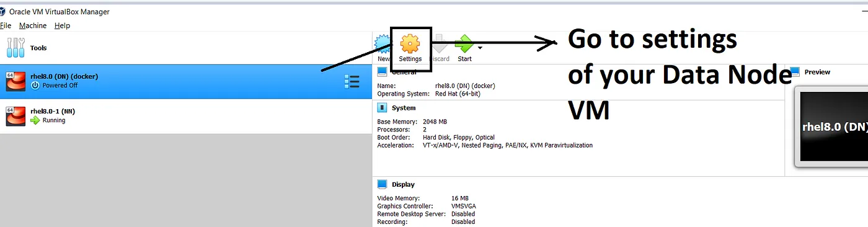This screenshot has width=868, height=227.
Task: Click the Display section icon
Action: coord(382,184)
